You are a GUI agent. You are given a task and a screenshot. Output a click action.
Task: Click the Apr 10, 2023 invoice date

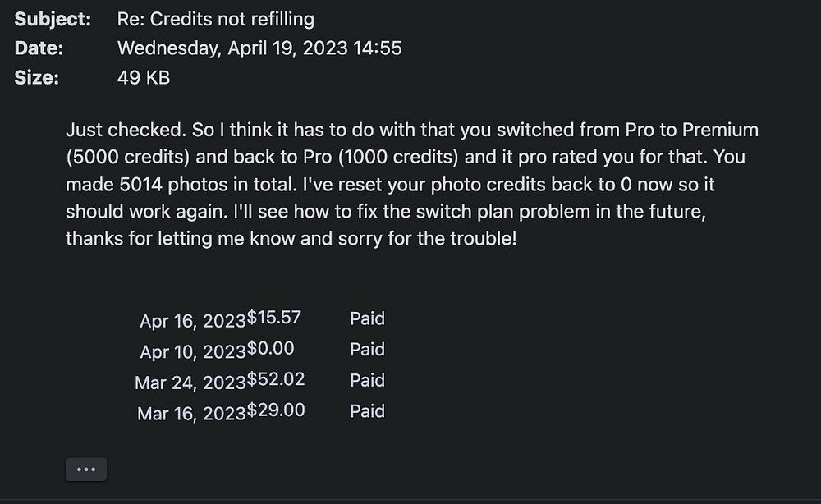point(193,351)
